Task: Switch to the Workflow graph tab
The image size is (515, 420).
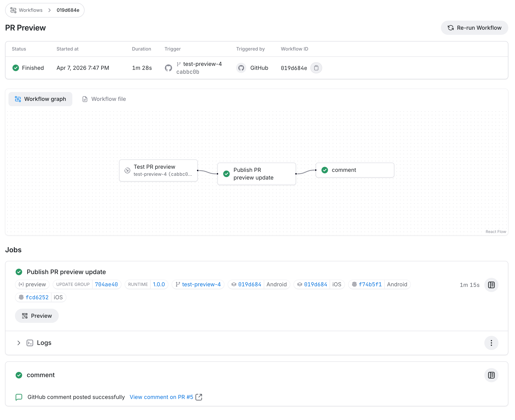Action: click(40, 99)
